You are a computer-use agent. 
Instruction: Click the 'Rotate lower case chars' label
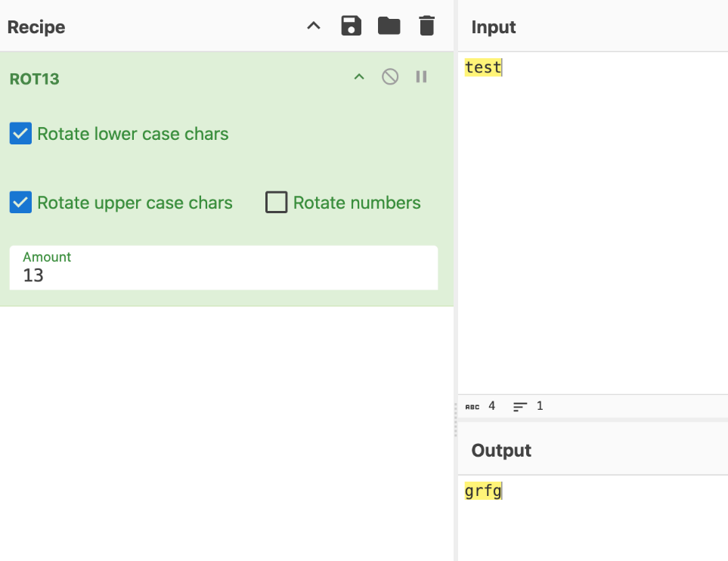coord(133,134)
